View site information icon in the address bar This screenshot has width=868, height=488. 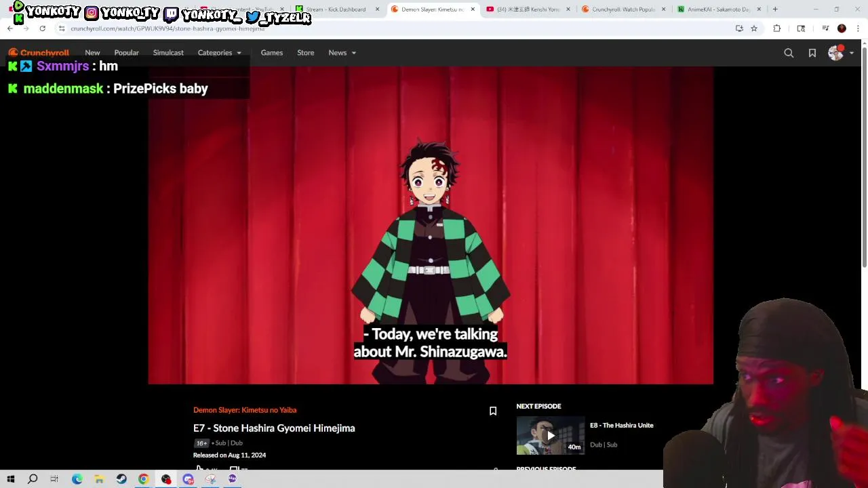[x=62, y=28]
